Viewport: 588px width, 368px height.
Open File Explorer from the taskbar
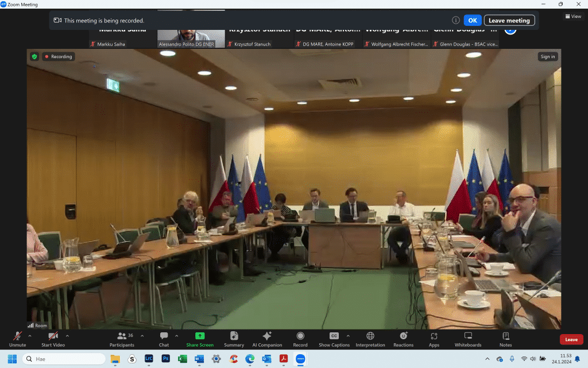(115, 359)
